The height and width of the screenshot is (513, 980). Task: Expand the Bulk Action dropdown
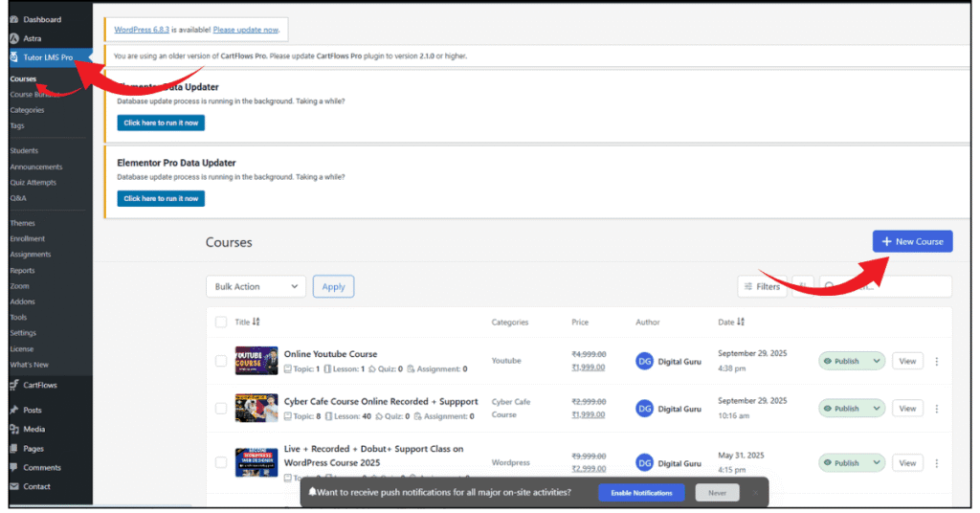256,286
